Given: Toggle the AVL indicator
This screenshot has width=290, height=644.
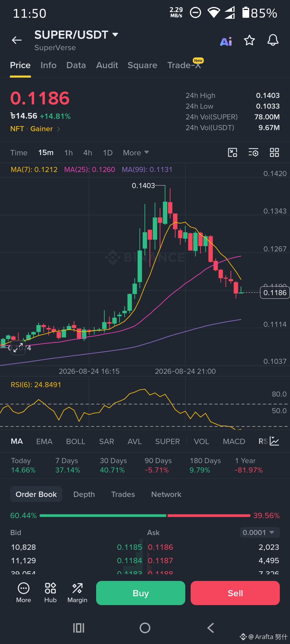Looking at the screenshot, I should [x=135, y=441].
